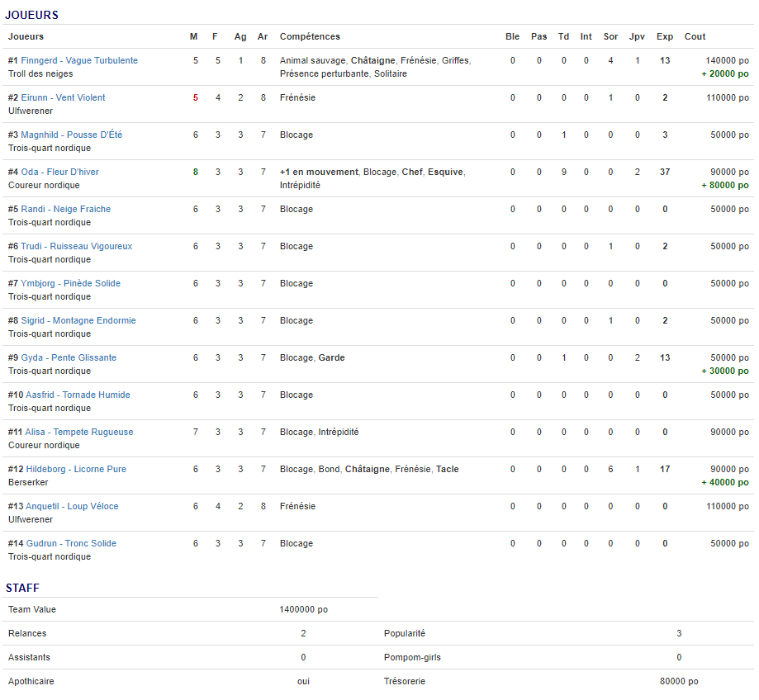
Task: Click the Apothicaire value oui
Action: click(303, 681)
